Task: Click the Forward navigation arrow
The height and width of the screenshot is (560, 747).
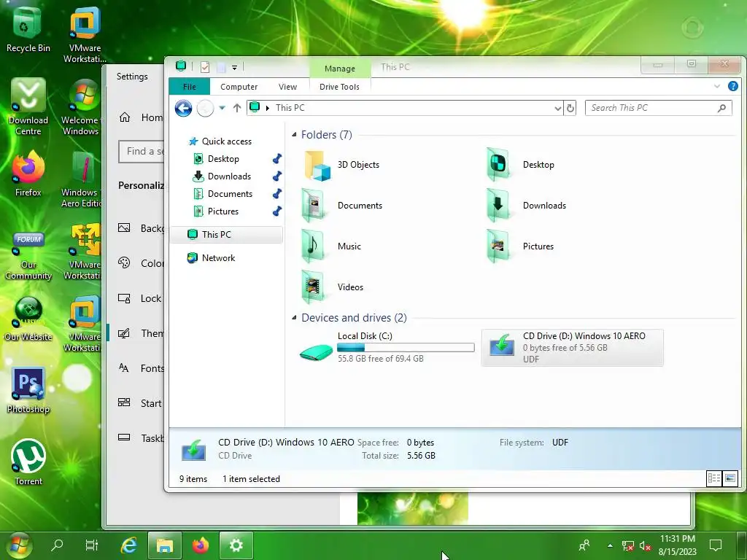Action: [205, 109]
